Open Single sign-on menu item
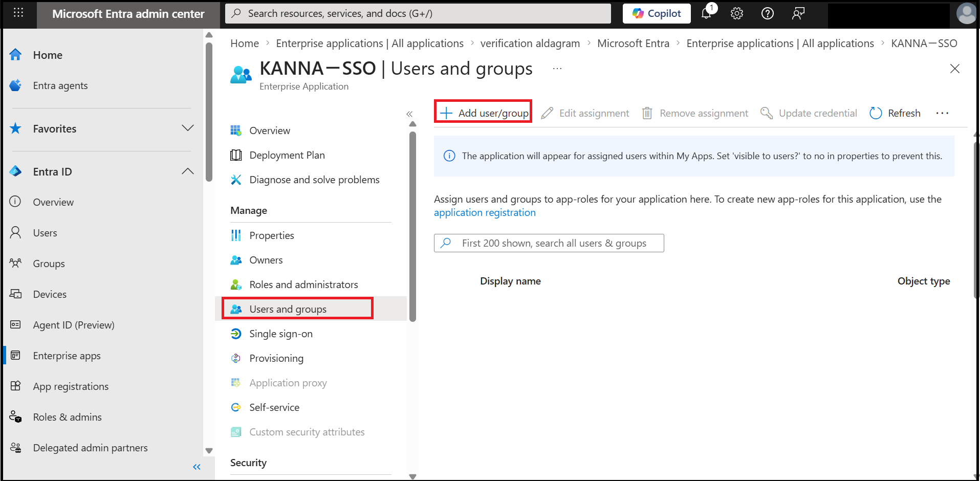The width and height of the screenshot is (980, 481). pos(280,334)
